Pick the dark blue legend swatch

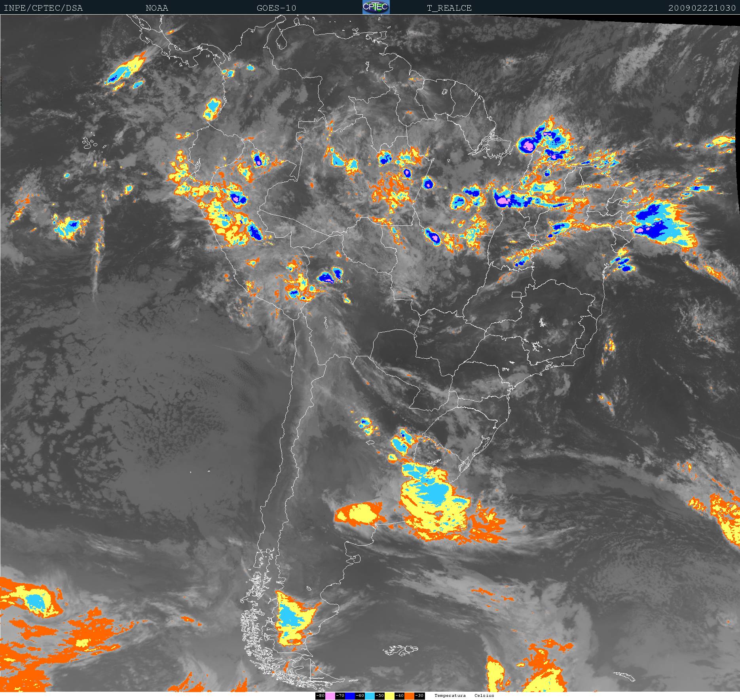pyautogui.click(x=350, y=696)
